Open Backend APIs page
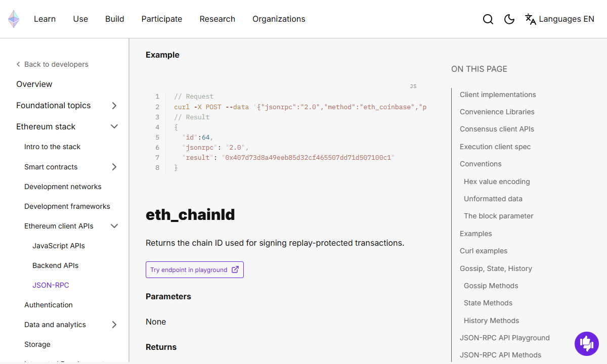 click(56, 265)
